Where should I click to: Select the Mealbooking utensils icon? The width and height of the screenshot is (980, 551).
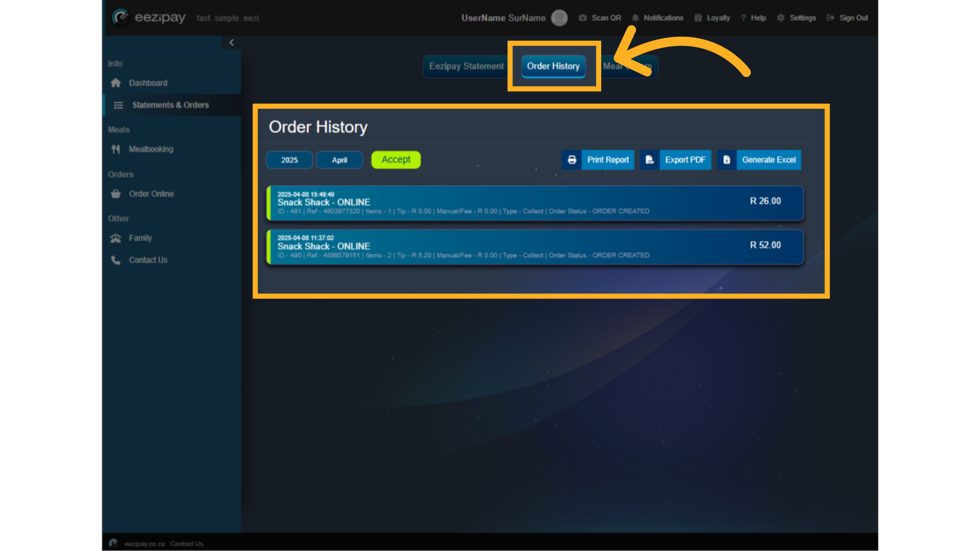pyautogui.click(x=116, y=149)
